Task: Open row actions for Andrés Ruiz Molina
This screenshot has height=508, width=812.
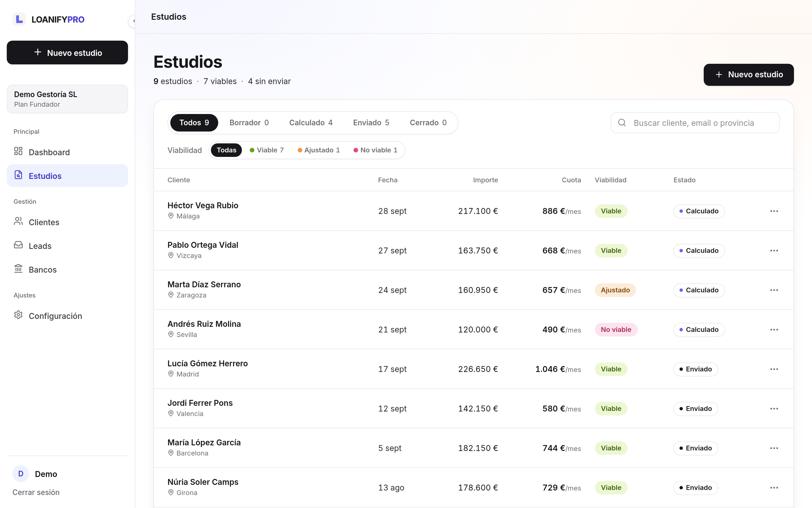Action: [x=774, y=330]
